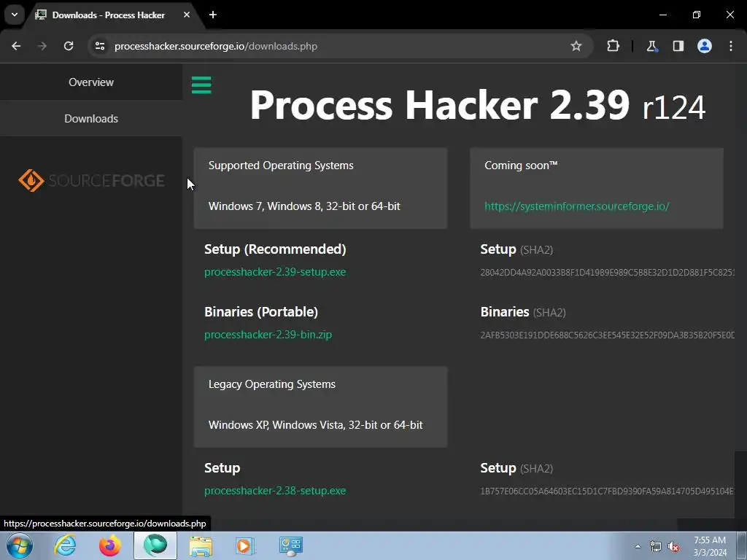
Task: Click the 2.38 Setup SHA2 hash text
Action: pos(607,491)
